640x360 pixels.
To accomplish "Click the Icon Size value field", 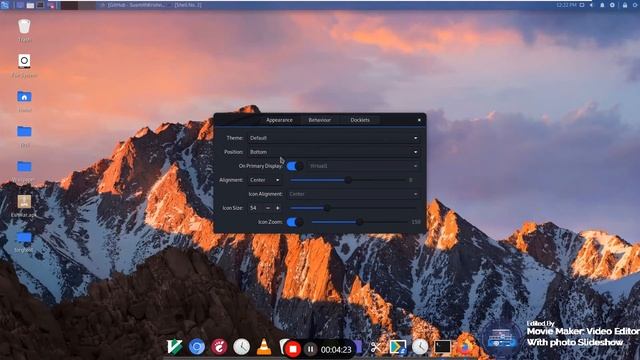I will tap(255, 208).
